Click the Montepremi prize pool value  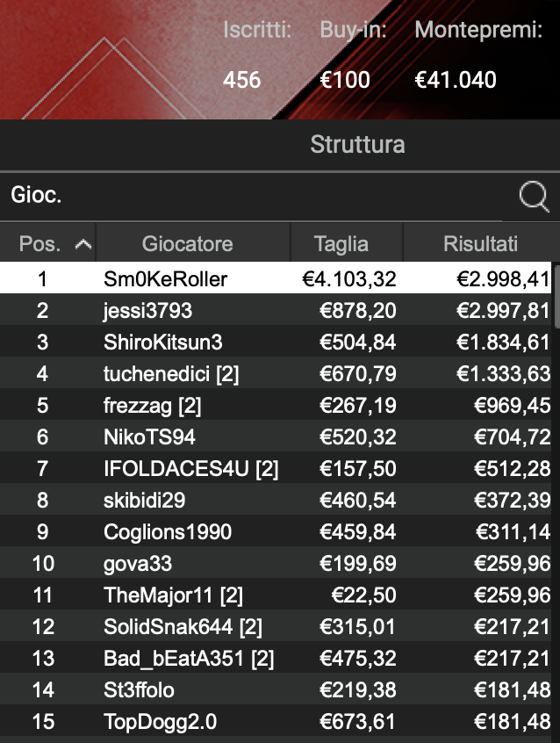click(x=456, y=80)
